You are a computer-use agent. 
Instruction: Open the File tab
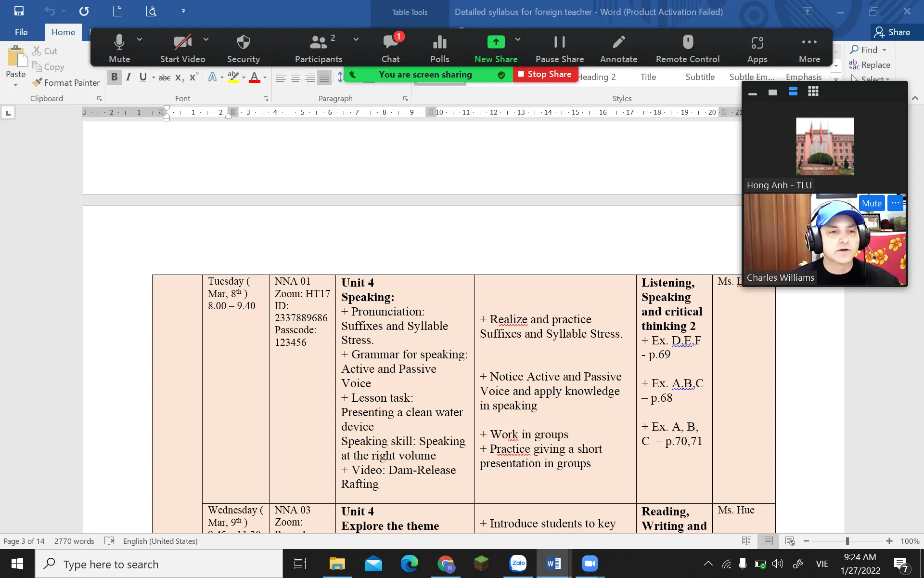(x=21, y=32)
